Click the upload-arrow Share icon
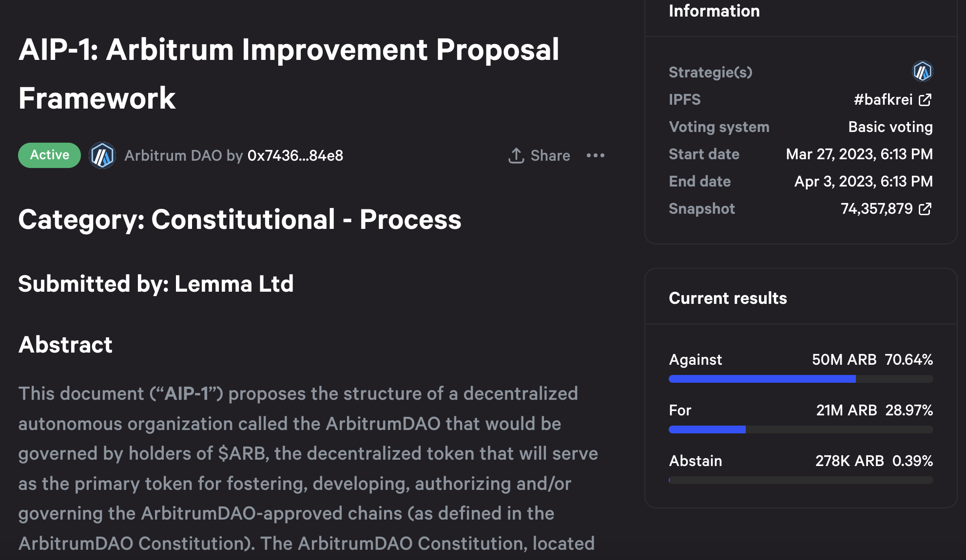Viewport: 966px width, 560px height. pos(516,156)
